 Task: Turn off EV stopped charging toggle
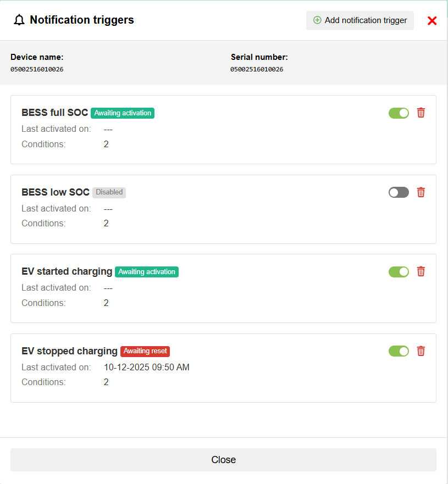tap(399, 351)
